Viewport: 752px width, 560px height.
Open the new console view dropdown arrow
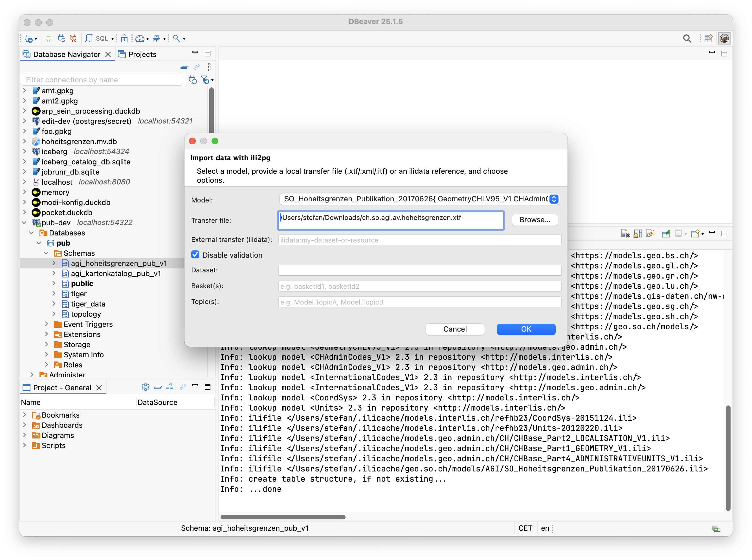(x=703, y=234)
